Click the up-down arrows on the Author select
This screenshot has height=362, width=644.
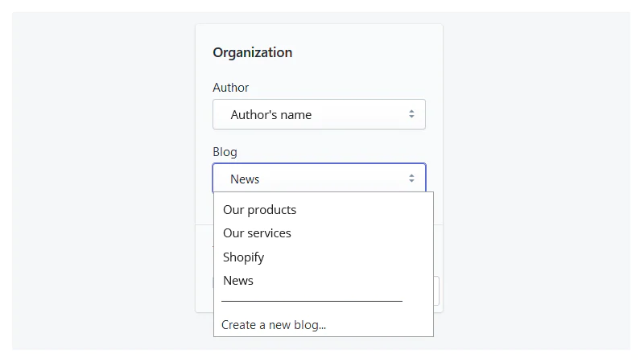411,114
